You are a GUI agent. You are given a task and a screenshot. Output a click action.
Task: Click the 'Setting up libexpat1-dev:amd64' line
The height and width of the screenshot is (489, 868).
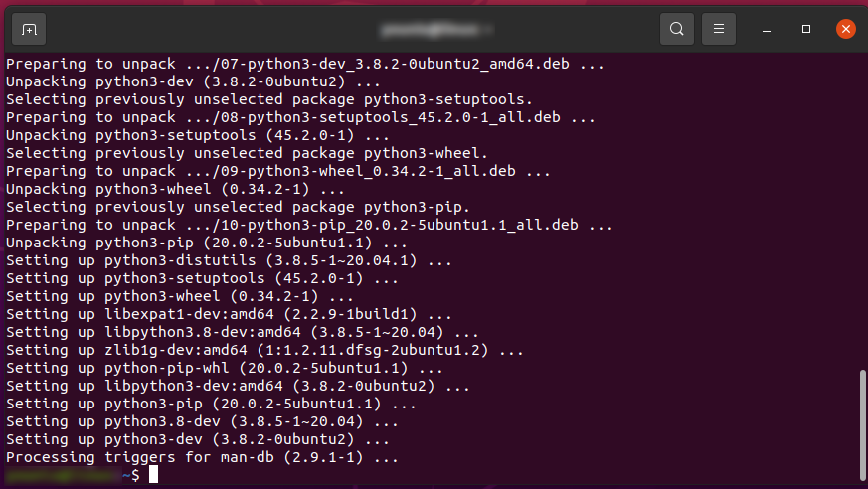pos(229,314)
